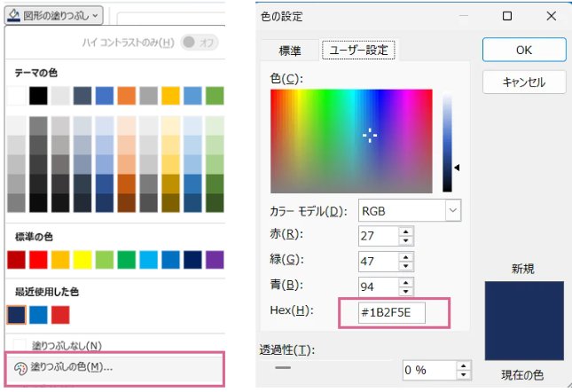The image size is (572, 392).
Task: Click inside the color spectrum field
Action: tap(351, 141)
